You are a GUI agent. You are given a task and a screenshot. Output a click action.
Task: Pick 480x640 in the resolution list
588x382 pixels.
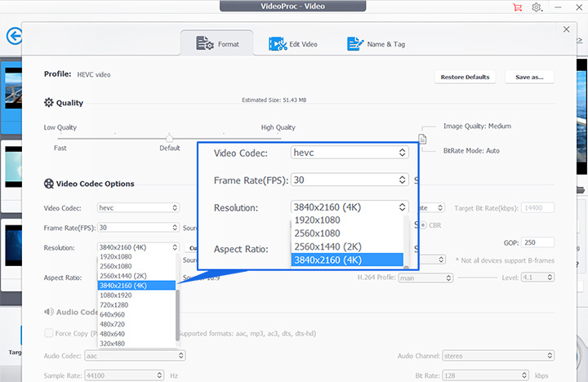tap(136, 334)
